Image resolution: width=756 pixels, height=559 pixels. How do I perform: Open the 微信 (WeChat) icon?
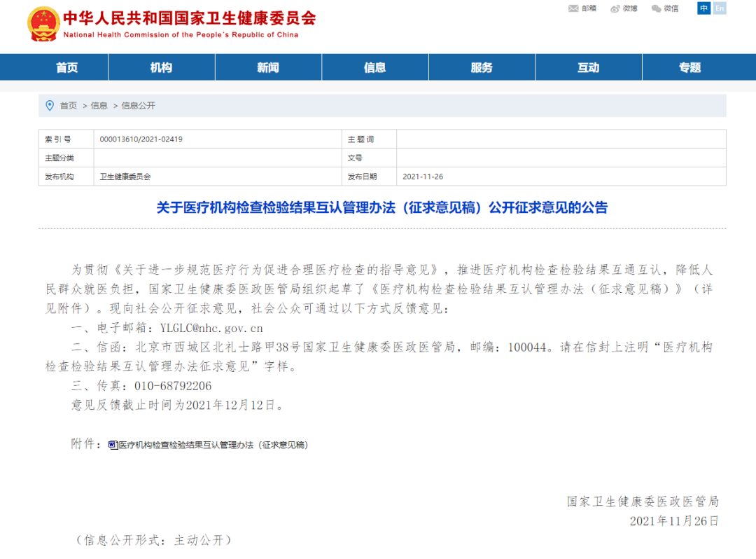tap(667, 10)
